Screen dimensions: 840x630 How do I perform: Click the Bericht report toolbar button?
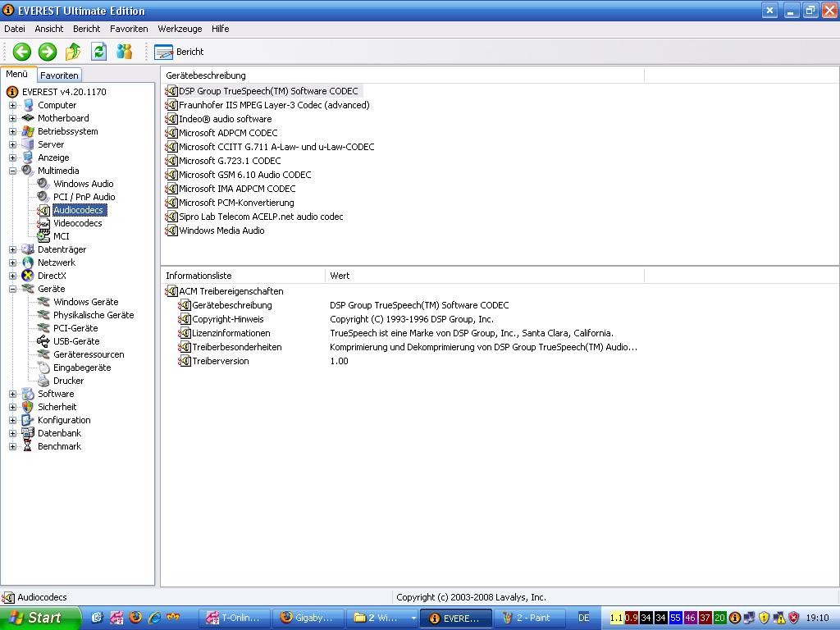tap(179, 52)
